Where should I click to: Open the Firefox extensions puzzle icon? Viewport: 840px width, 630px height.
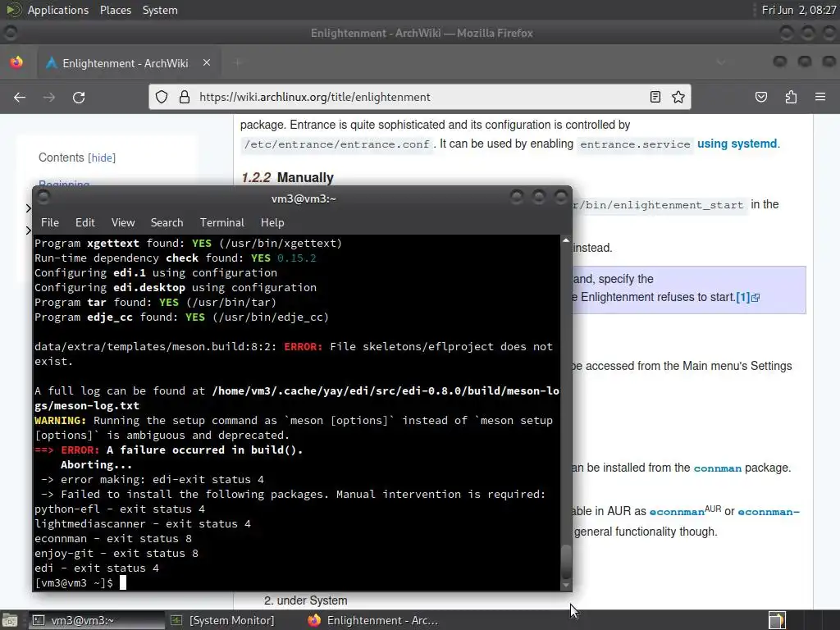[x=791, y=97]
